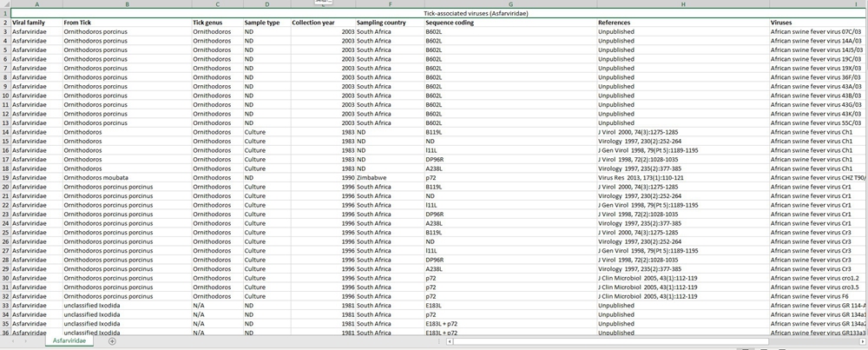The image size is (868, 350).
Task: Select column H header
Action: [x=681, y=4]
